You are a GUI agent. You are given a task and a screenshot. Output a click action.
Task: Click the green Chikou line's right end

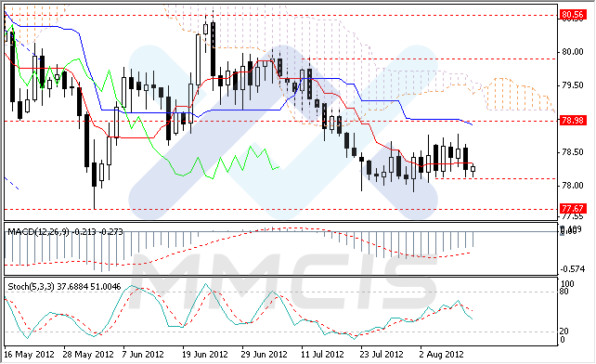[x=279, y=166]
